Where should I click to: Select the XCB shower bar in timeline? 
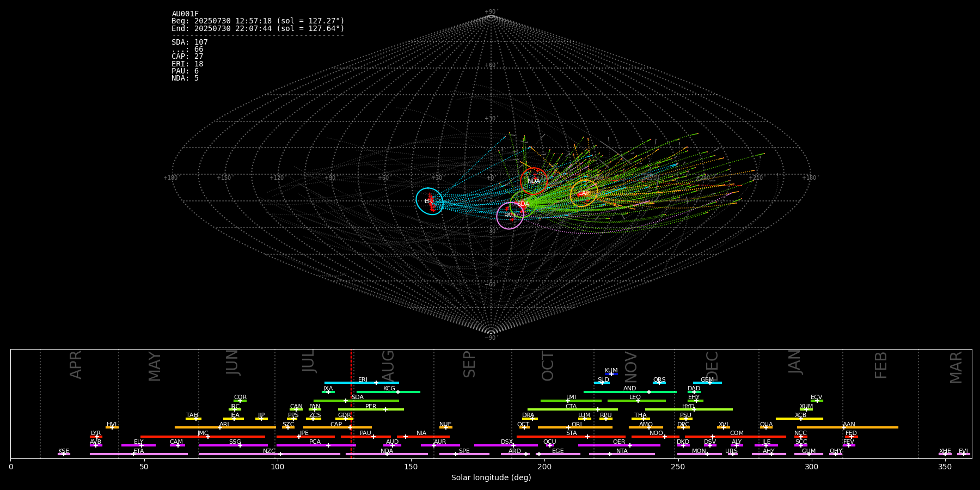click(x=799, y=419)
